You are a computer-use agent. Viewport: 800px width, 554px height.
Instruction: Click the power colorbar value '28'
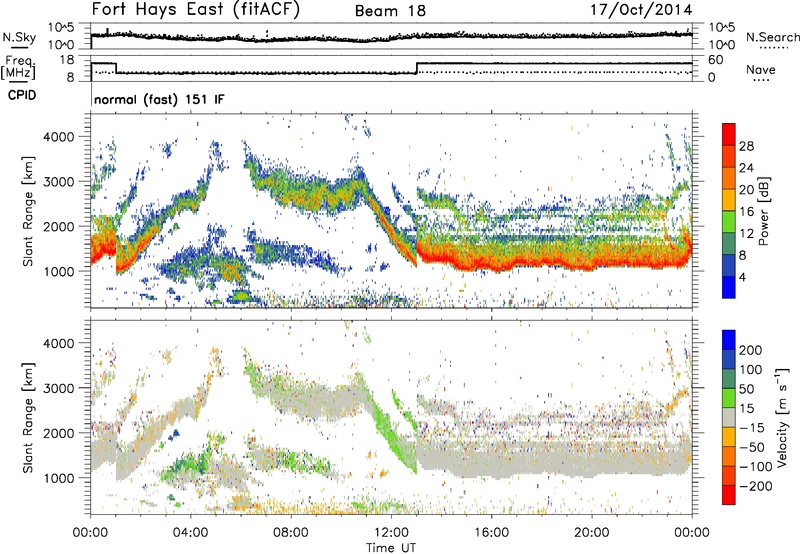746,146
